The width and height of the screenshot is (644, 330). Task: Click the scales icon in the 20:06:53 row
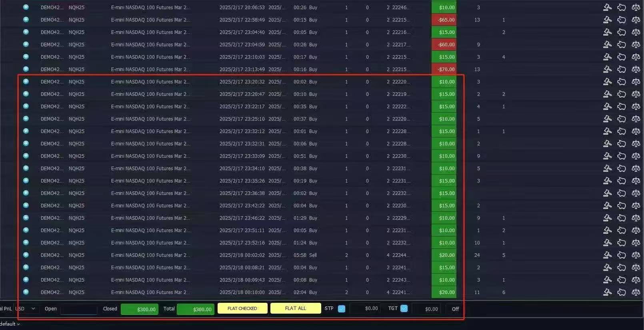(636, 7)
